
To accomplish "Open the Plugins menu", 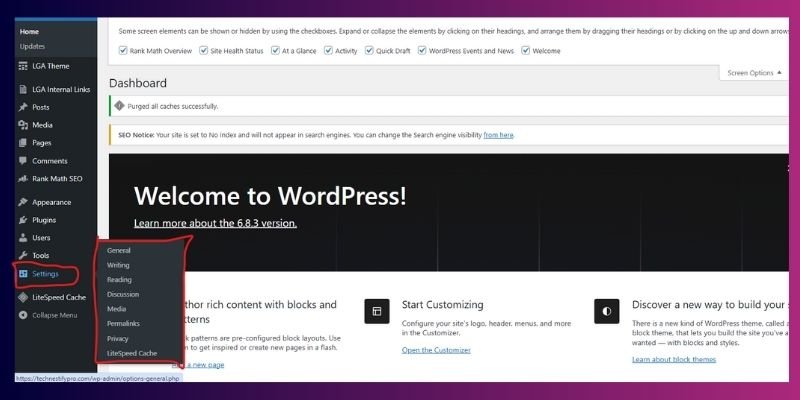I will [44, 220].
